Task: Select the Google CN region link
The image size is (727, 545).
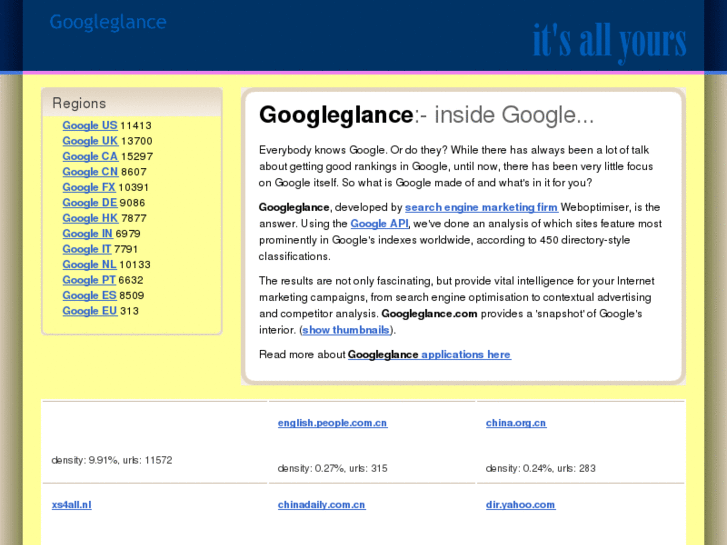Action: (90, 172)
